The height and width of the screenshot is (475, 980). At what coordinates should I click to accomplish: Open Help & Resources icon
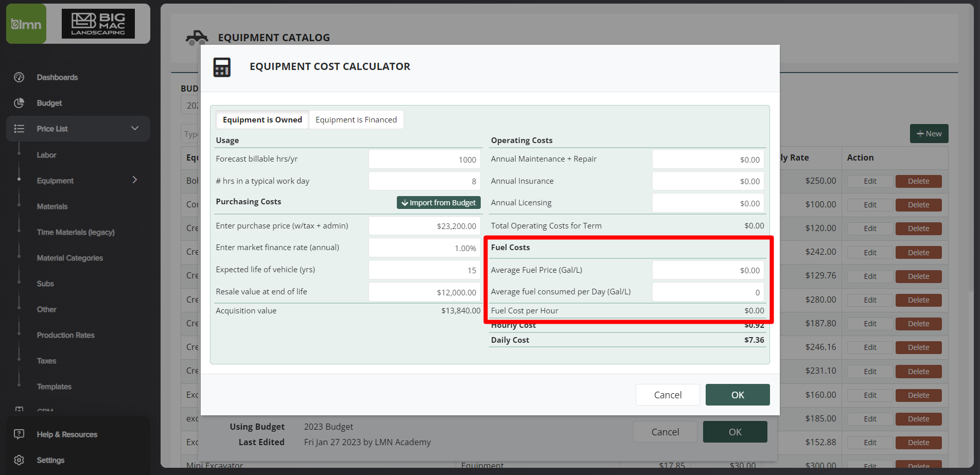(19, 434)
